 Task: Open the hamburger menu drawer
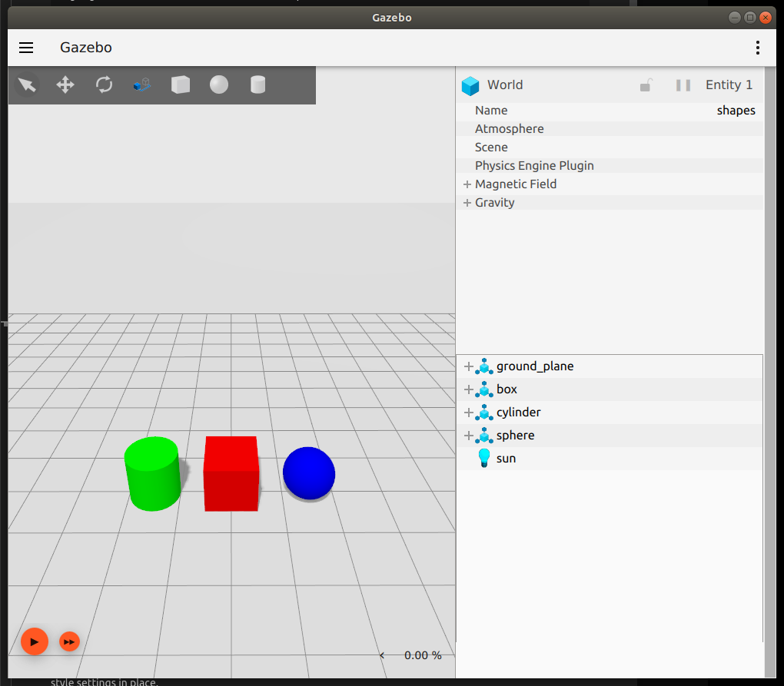(x=26, y=48)
